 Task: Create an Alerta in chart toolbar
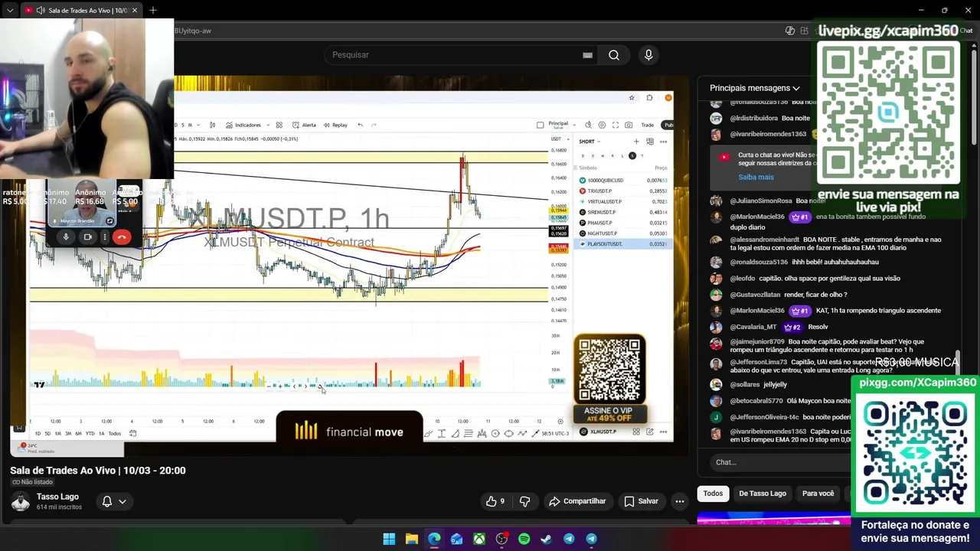(304, 125)
